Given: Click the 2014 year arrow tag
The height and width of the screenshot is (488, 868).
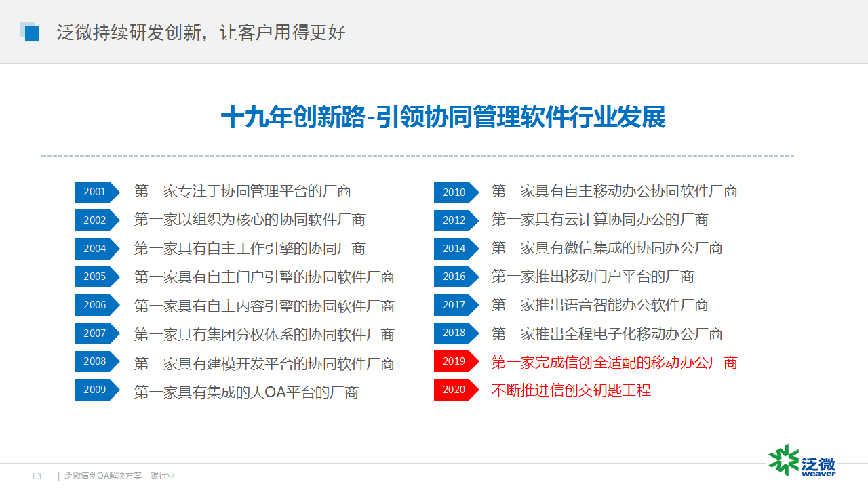Looking at the screenshot, I should (456, 249).
